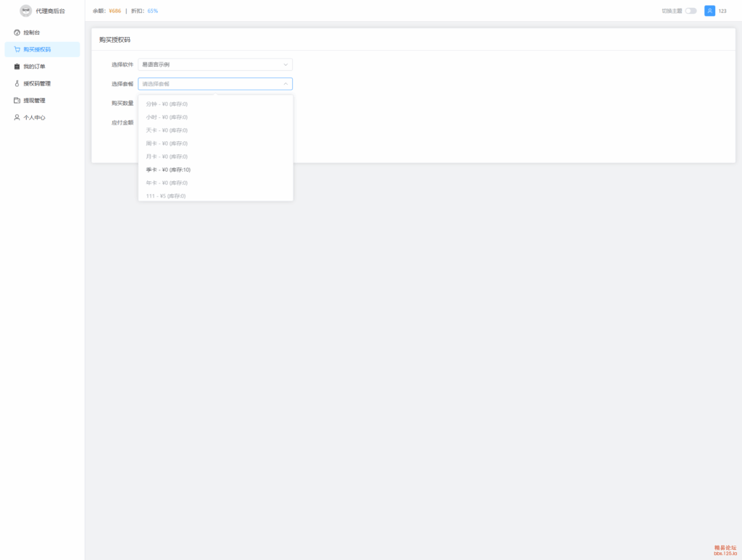This screenshot has width=742, height=560.
Task: Choose the 月卡 package option
Action: (x=167, y=156)
